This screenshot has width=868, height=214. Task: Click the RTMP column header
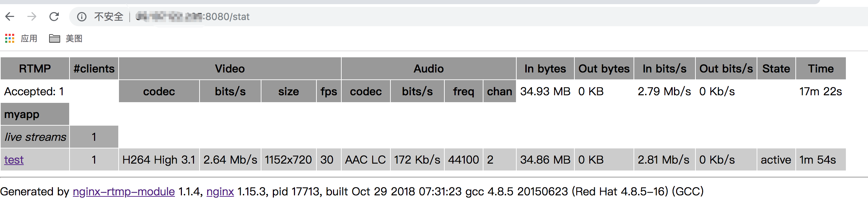click(35, 69)
